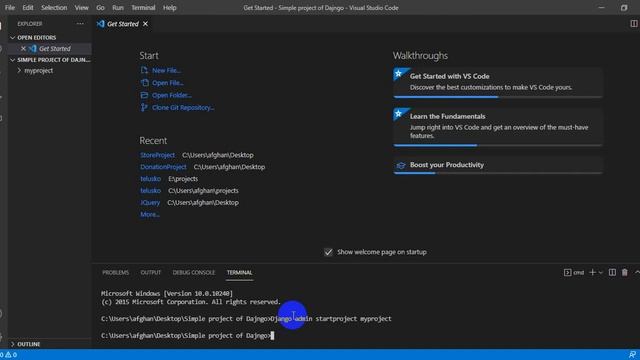
Task: Switch to the Terminal panel tab
Action: click(x=240, y=273)
